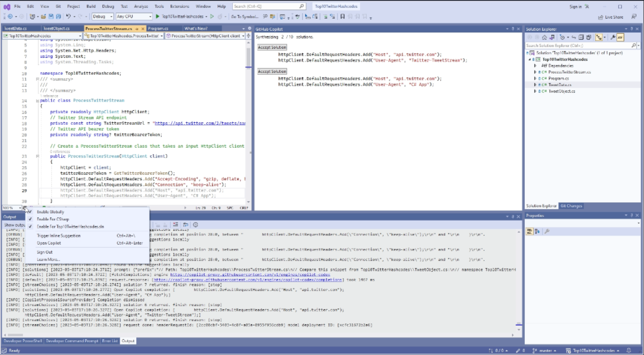644x355 pixels.
Task: Click the Save All icon
Action: coord(59,16)
